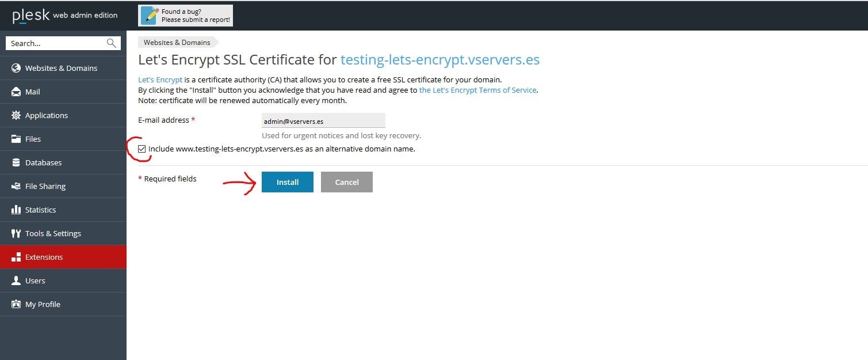Open the Users section

pos(63,281)
